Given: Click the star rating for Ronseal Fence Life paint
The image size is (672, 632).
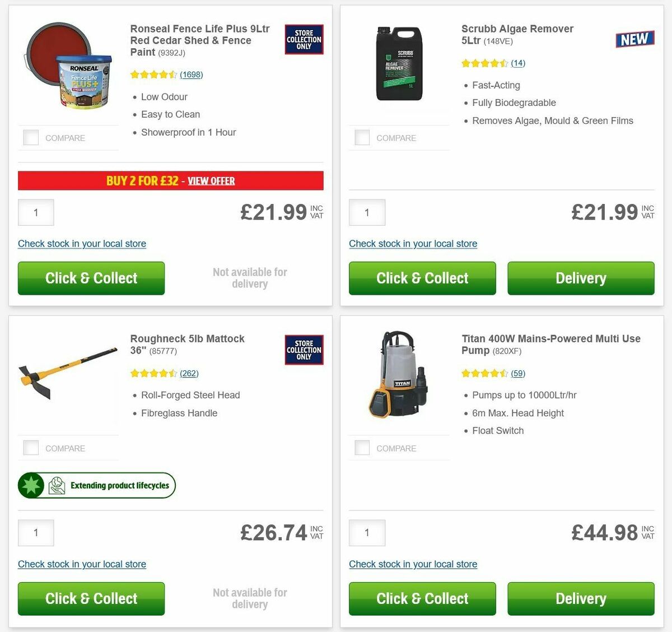Looking at the screenshot, I should (153, 74).
